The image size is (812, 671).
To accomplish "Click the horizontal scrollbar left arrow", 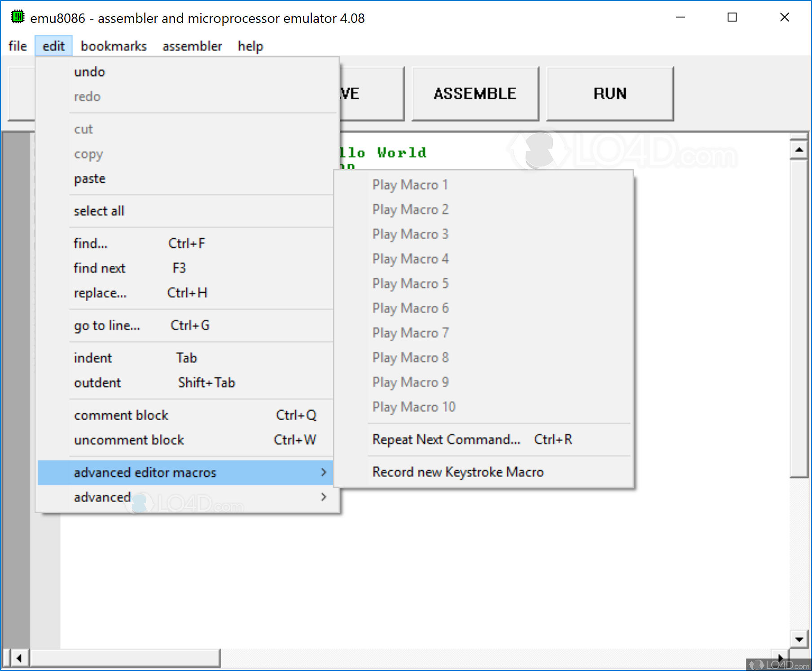I will (x=19, y=658).
